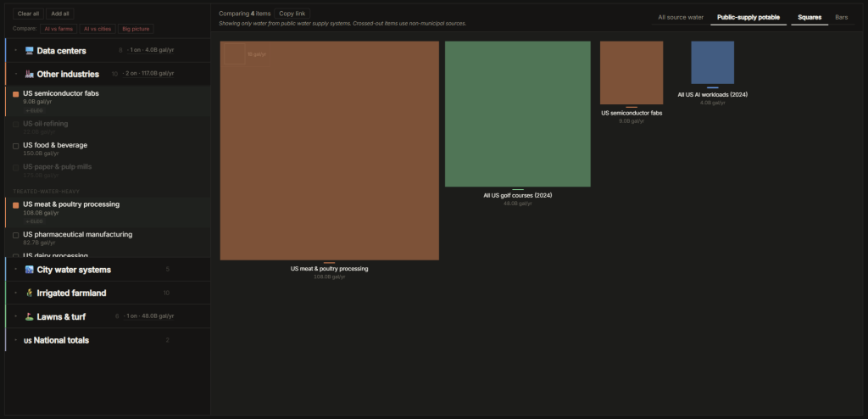The image size is (868, 419).
Task: Apply the AI vs farms comparison preset
Action: 57,29
